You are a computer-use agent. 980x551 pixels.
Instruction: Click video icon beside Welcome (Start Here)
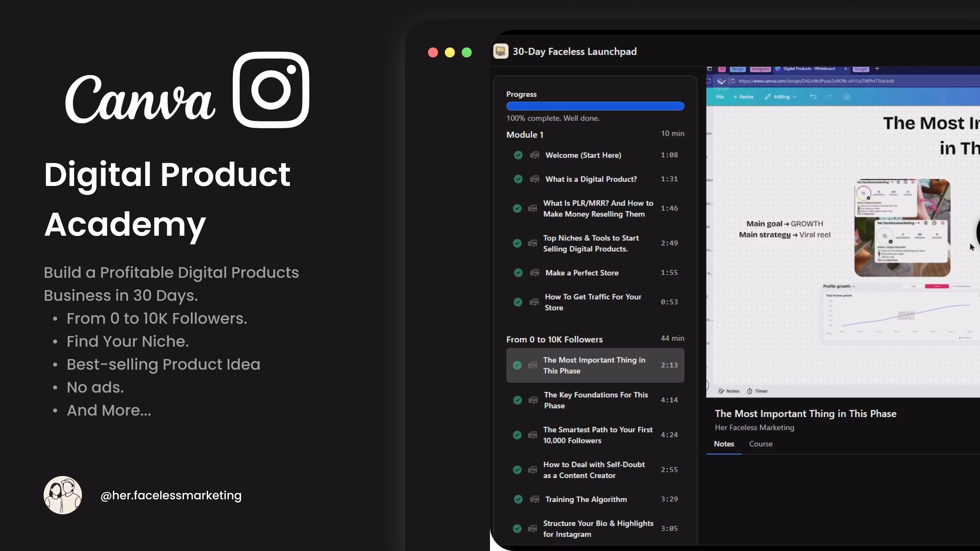click(534, 155)
